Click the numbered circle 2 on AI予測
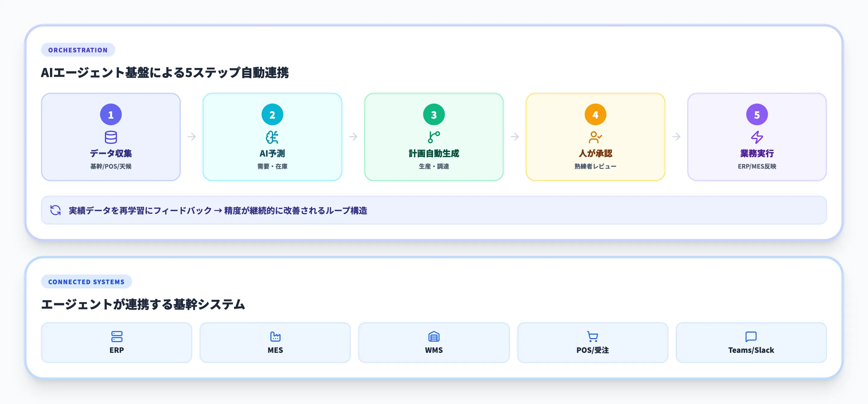The height and width of the screenshot is (404, 868). 272,114
